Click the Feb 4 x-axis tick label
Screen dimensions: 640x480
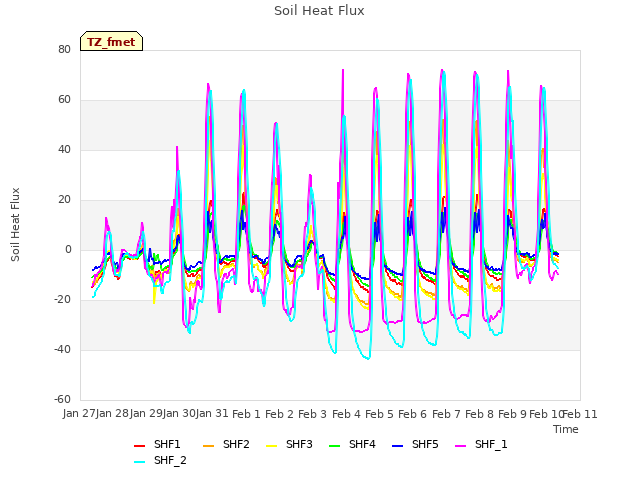tap(346, 414)
